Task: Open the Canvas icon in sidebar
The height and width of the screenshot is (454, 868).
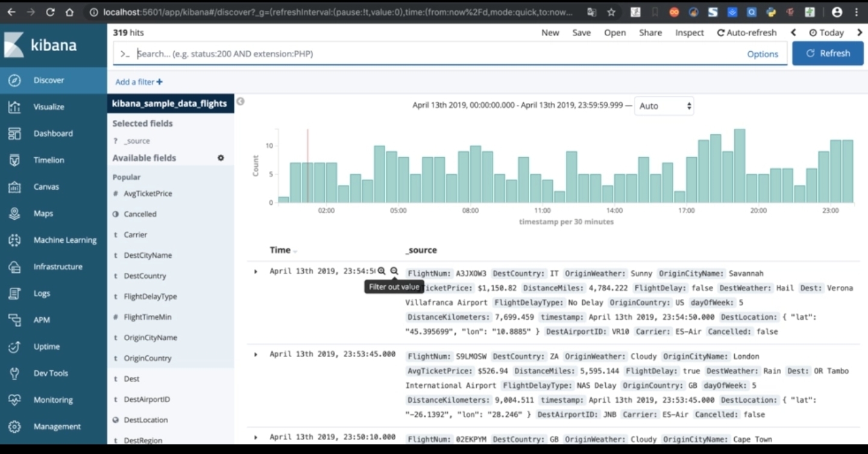Action: pyautogui.click(x=14, y=187)
